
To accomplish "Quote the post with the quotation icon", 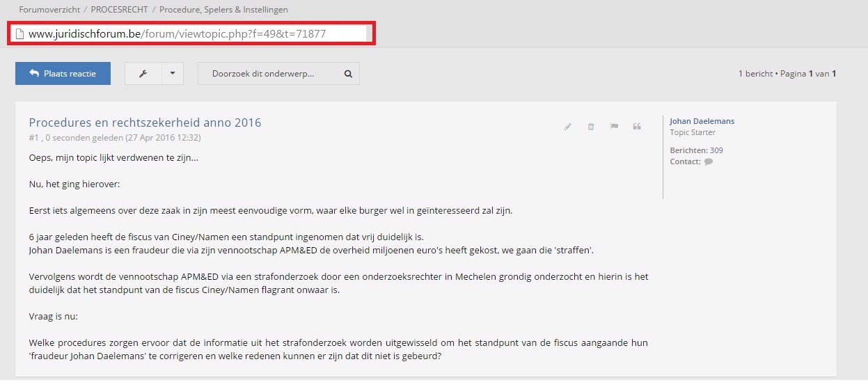I will [636, 127].
